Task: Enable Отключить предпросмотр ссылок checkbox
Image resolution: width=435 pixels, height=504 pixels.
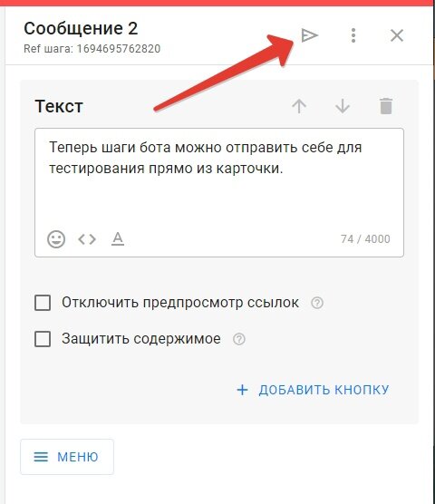Action: coord(43,303)
